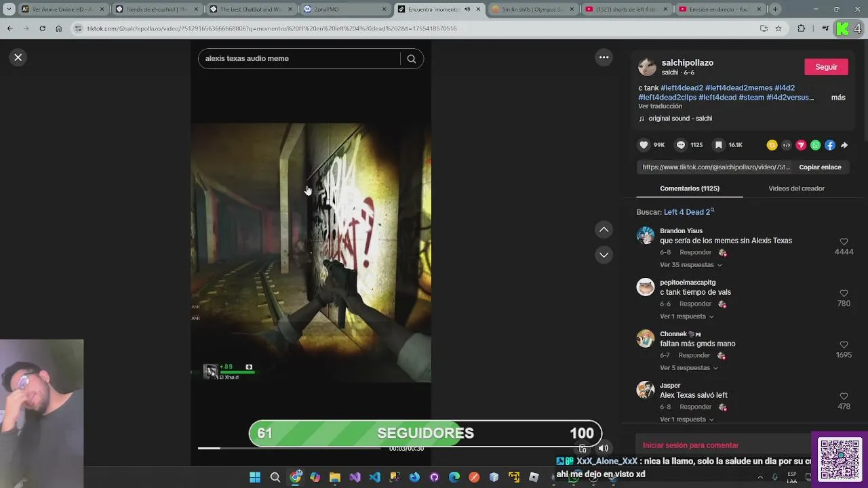Screen dimensions: 868x488
Task: Like Brandon Yisus comment heart
Action: coord(844,242)
